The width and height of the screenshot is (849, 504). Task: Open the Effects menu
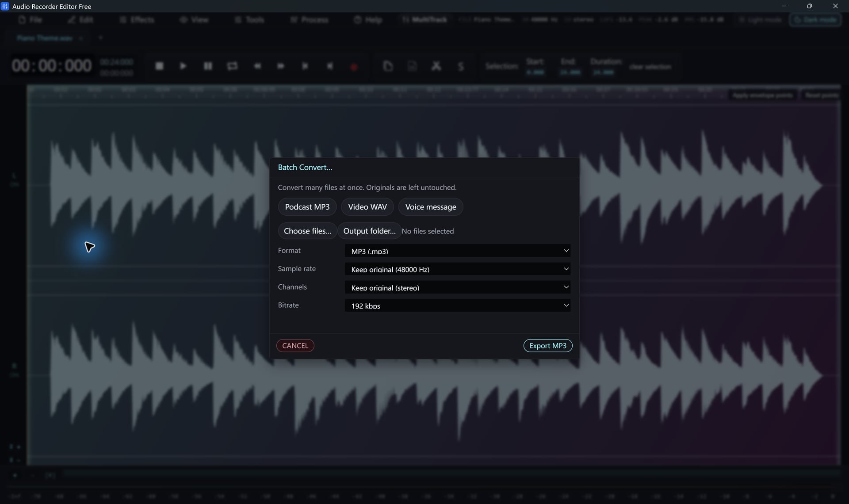point(137,20)
